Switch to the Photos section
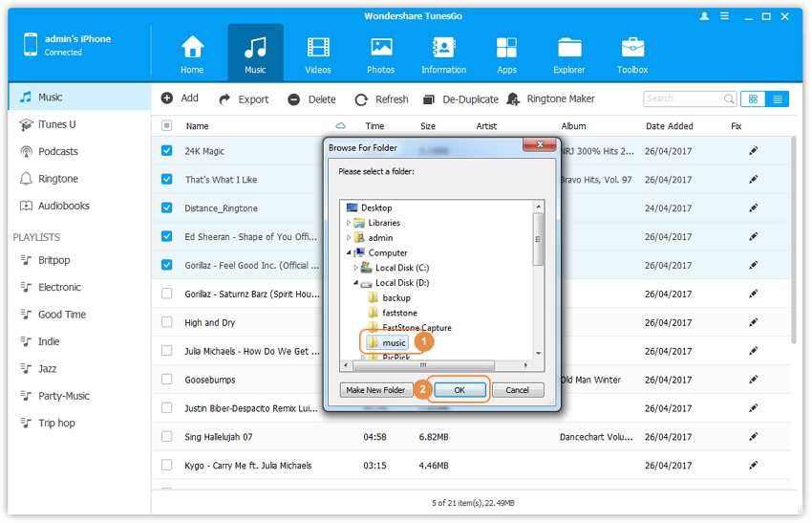Viewport: 812px width, 523px height. coord(380,48)
